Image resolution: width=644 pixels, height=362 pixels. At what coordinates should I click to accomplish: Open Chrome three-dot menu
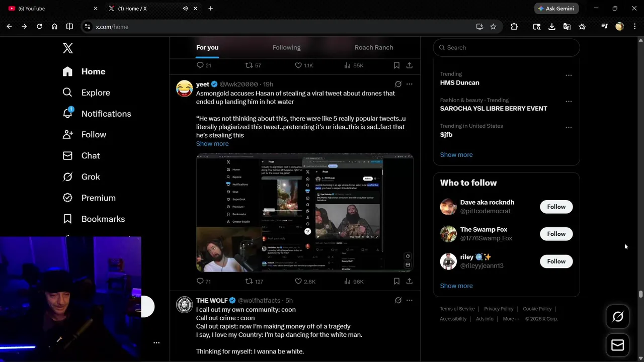[x=634, y=27]
